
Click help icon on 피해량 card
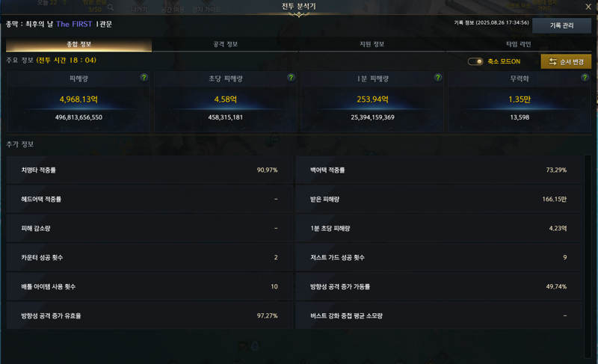tap(144, 78)
